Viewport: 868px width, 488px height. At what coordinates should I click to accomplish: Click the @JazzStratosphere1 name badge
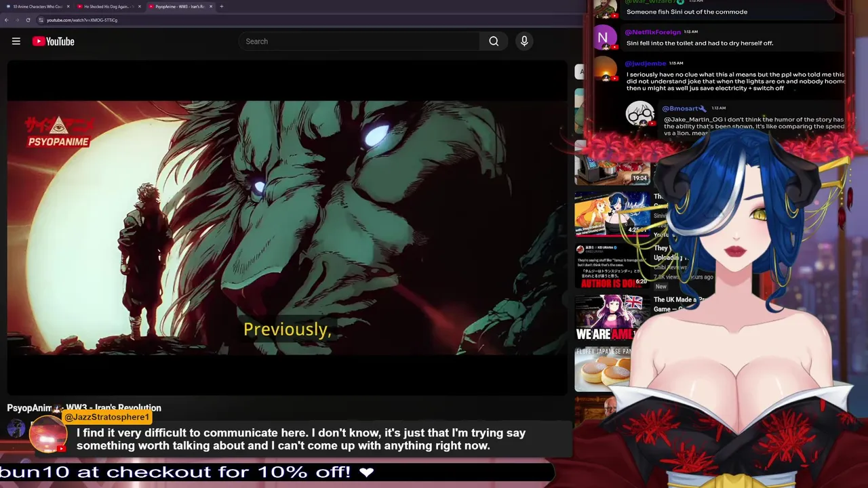click(x=106, y=417)
